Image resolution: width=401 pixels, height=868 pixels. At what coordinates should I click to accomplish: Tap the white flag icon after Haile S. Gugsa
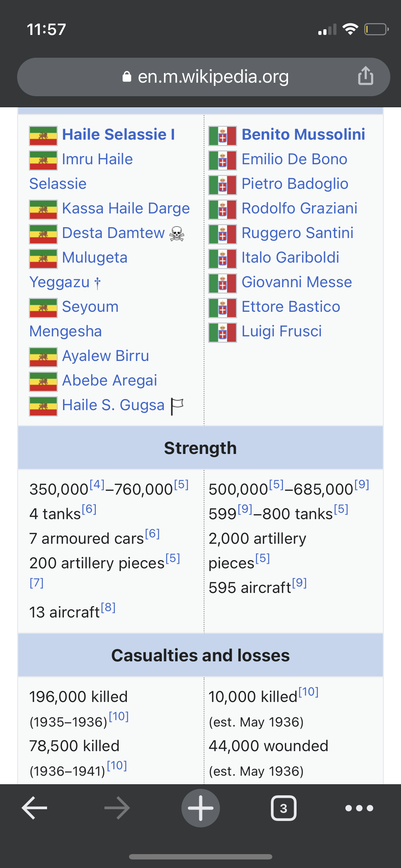(x=177, y=406)
